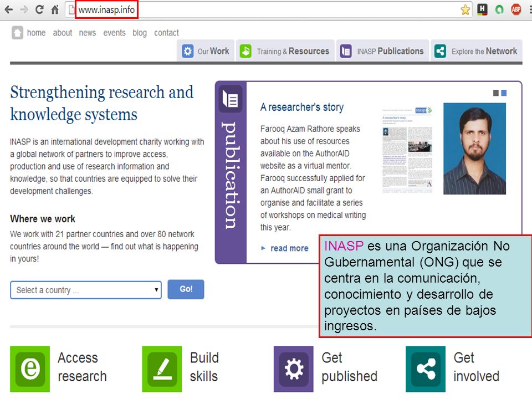Viewport: 532px width, 399px height.
Task: Switch to the Our Work tab
Action: 206,51
